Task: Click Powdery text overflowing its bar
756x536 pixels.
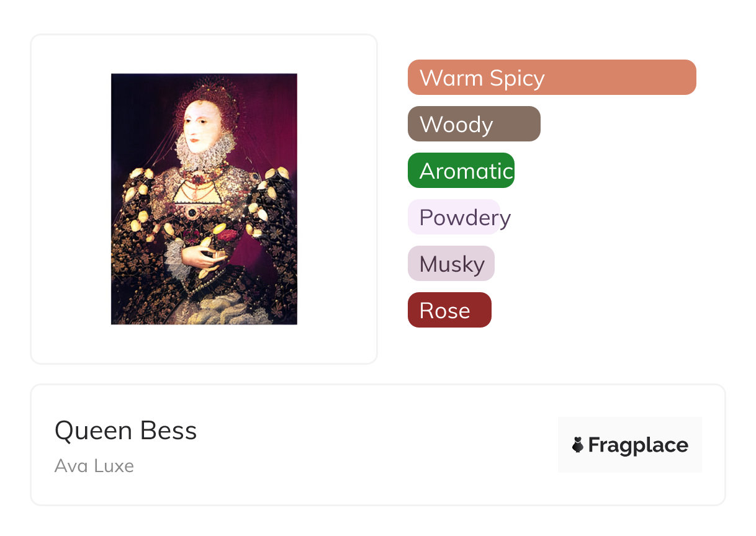Action: pos(506,218)
